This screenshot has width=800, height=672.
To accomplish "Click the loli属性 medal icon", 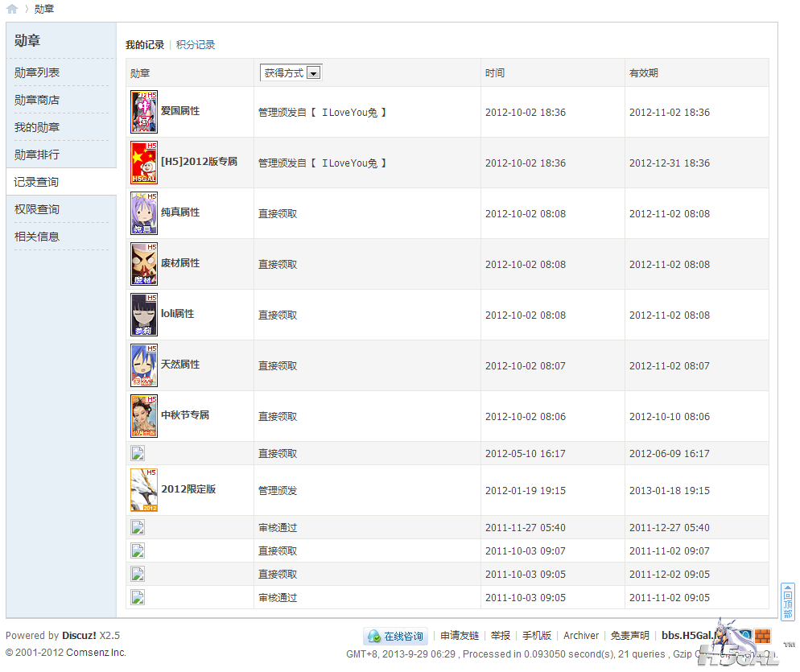I will 144,315.
